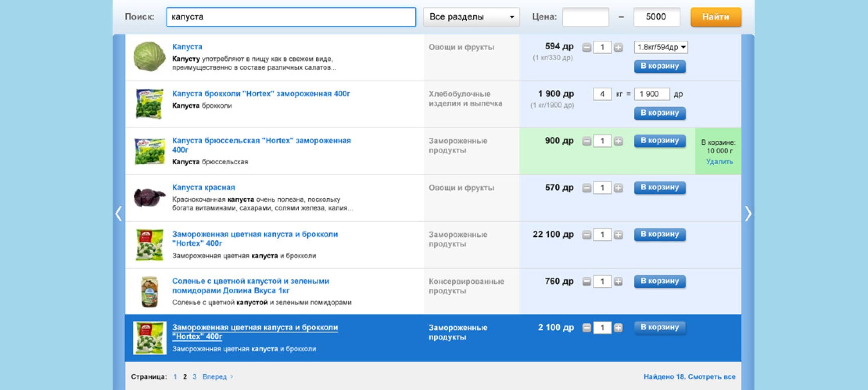Expand the Все разделы category dropdown
Image resolution: width=868 pixels, height=390 pixels.
471,17
